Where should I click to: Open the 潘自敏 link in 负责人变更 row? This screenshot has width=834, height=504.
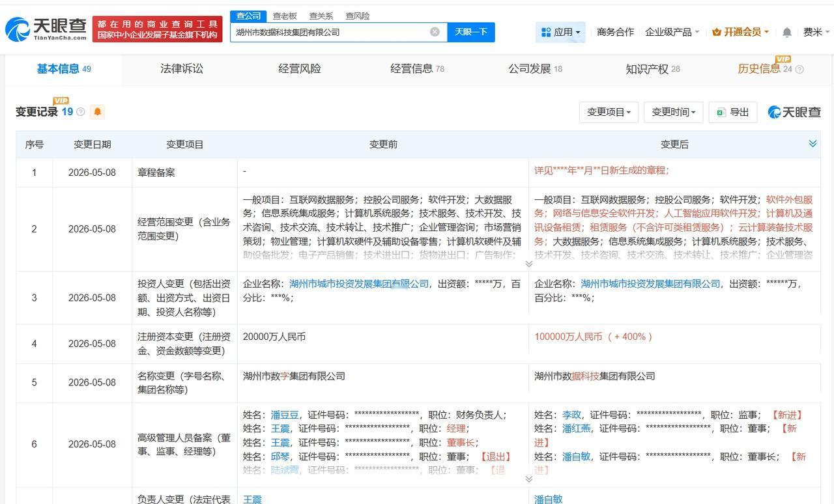click(x=548, y=499)
